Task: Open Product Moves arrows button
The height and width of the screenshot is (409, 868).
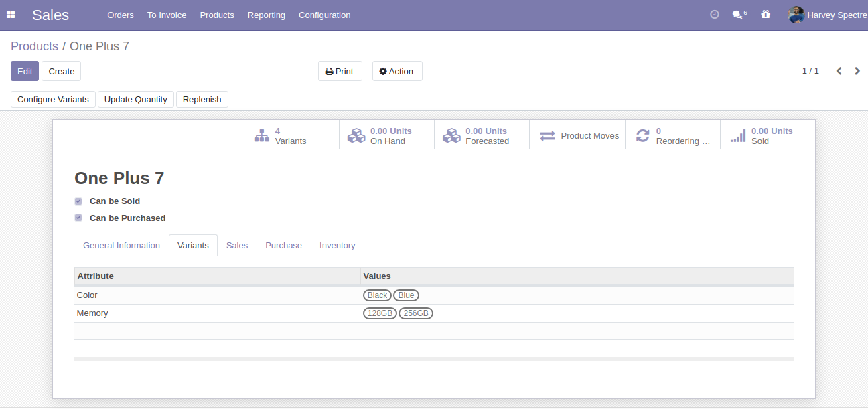Action: [577, 135]
